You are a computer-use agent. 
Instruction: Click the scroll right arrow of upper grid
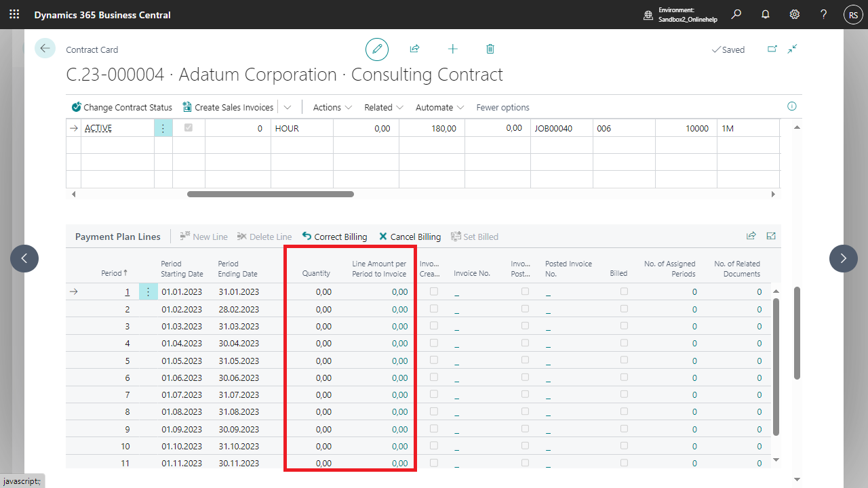tap(773, 194)
